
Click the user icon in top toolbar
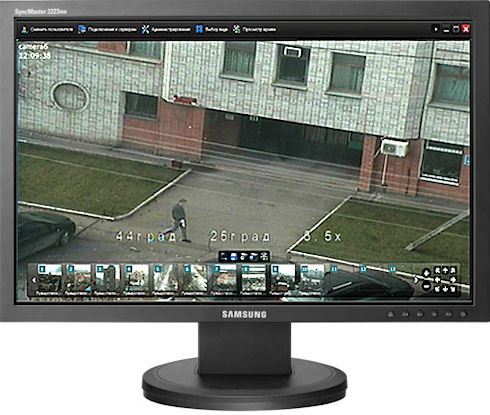click(24, 29)
